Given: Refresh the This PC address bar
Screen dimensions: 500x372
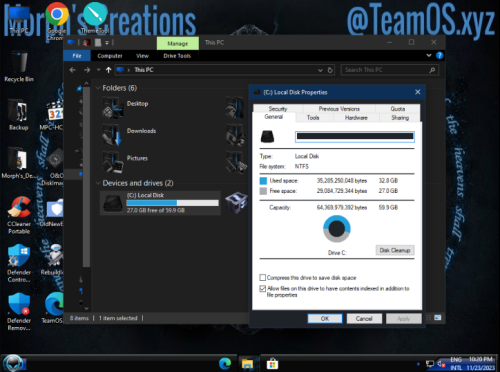Looking at the screenshot, I should click(330, 70).
